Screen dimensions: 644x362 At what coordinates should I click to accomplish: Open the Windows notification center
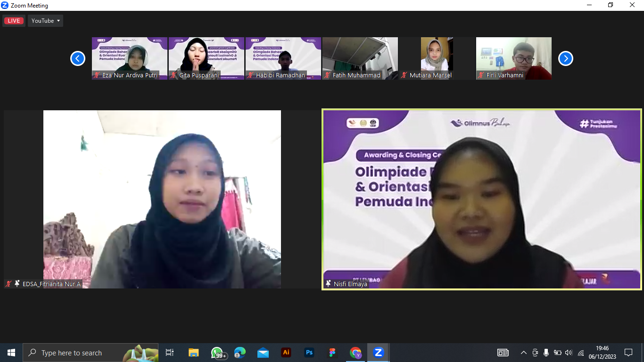pyautogui.click(x=628, y=353)
